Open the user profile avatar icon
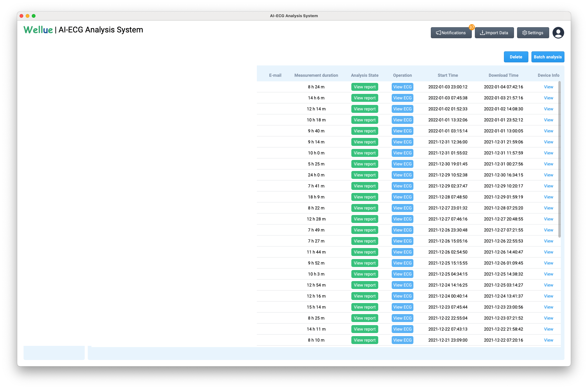Viewport: 588px width, 389px height. tap(558, 33)
